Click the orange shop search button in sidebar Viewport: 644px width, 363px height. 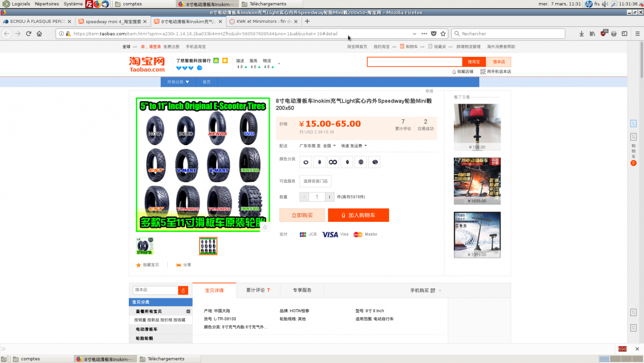[x=183, y=290]
